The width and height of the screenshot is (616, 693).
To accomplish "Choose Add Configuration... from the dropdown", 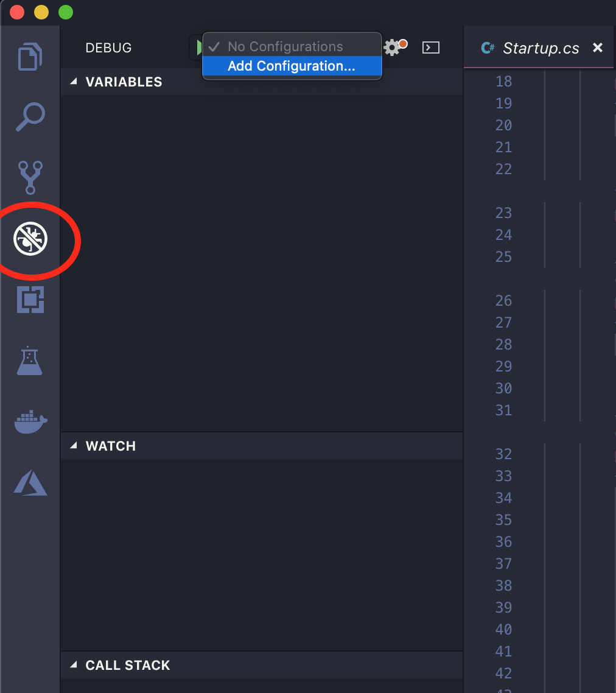I will pos(292,66).
